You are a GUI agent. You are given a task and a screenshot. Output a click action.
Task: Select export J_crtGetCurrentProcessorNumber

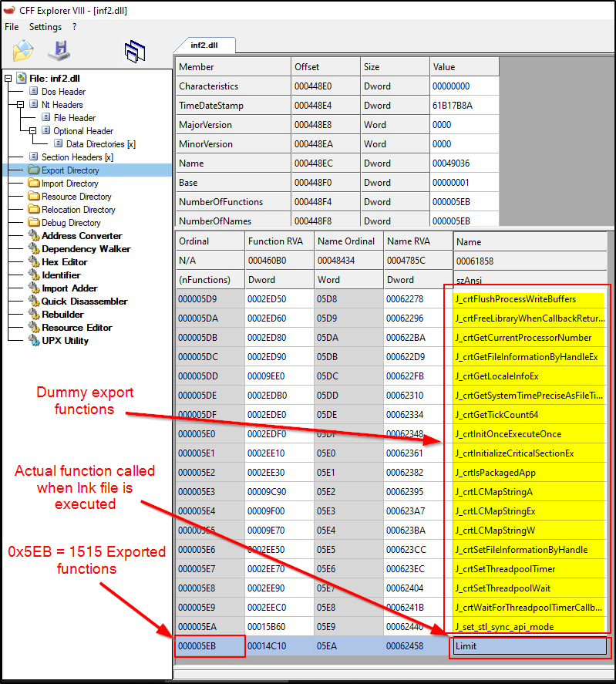[530, 338]
